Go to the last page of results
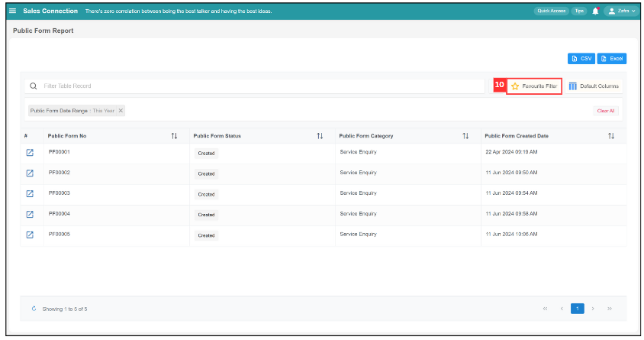Screen dimensions: 644x340 (x=610, y=309)
